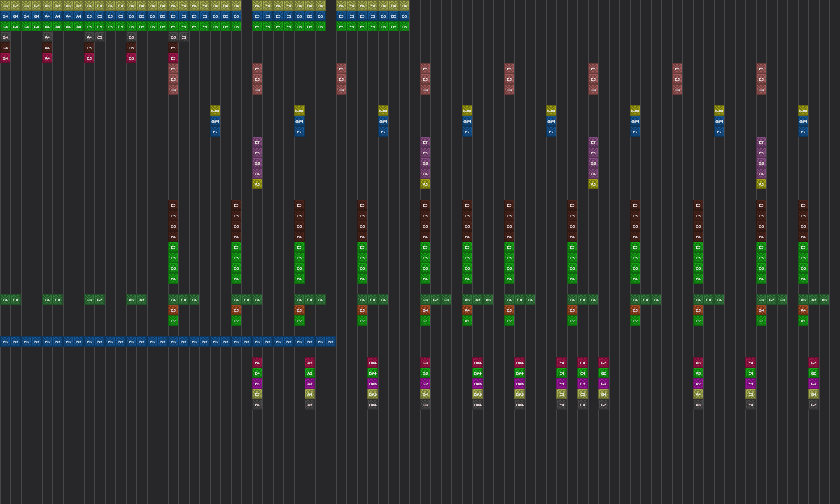Screen dimensions: 840x504
Task: Select the gray G4 note block
Action: 5,37
